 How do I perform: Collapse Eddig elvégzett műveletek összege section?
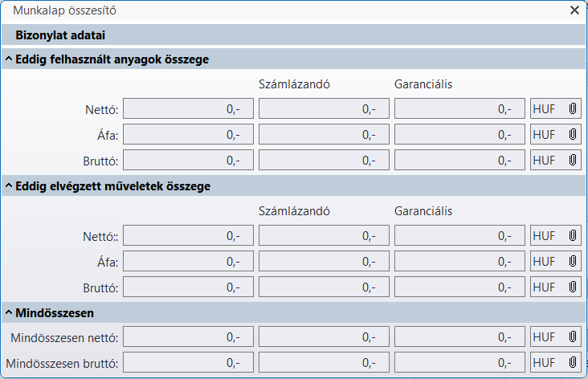pyautogui.click(x=8, y=186)
